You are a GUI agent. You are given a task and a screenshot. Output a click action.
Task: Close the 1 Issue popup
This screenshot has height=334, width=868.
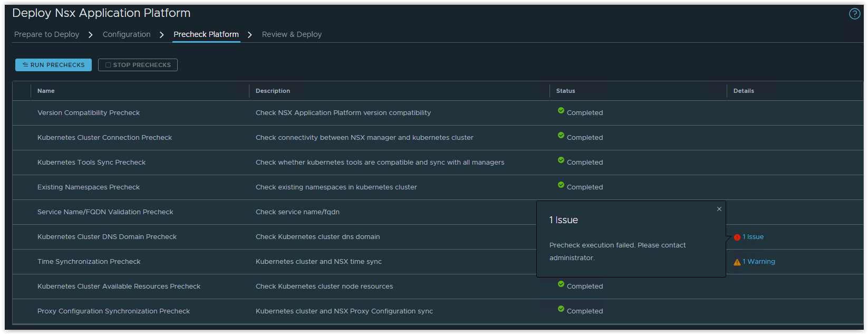(719, 209)
